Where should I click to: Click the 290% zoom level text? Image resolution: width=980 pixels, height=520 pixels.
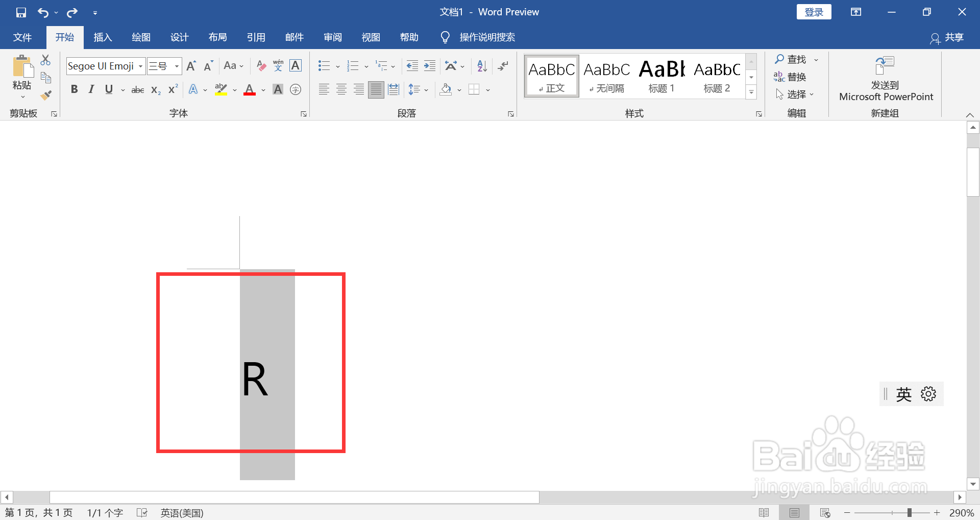click(962, 512)
